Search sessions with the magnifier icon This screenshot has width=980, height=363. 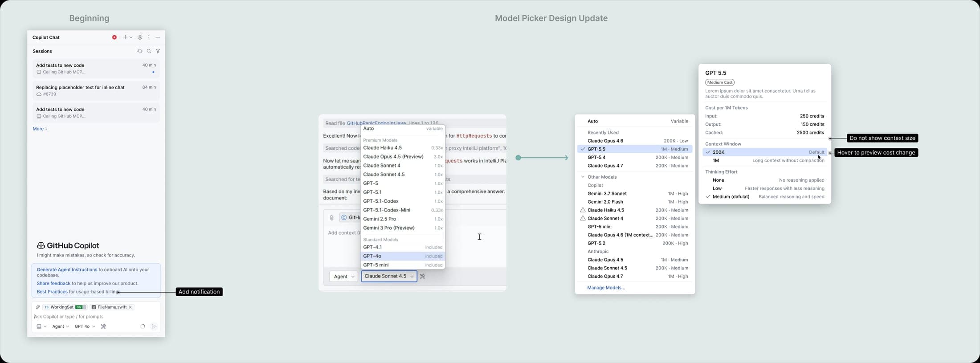[x=149, y=51]
